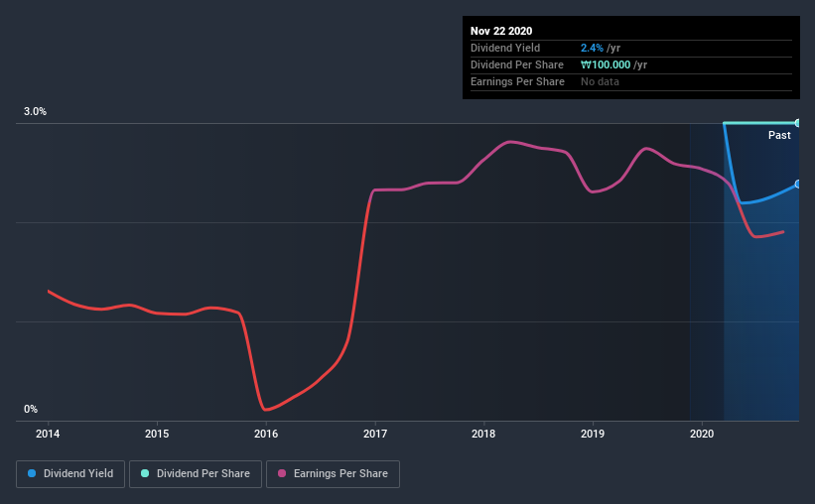The height and width of the screenshot is (504, 815).
Task: Select the 2015 x-axis label
Action: pos(157,434)
